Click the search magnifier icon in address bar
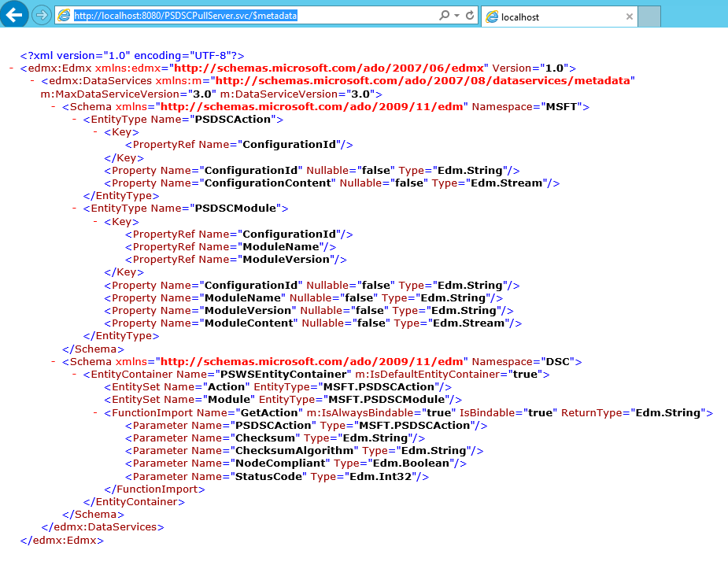 pyautogui.click(x=445, y=15)
